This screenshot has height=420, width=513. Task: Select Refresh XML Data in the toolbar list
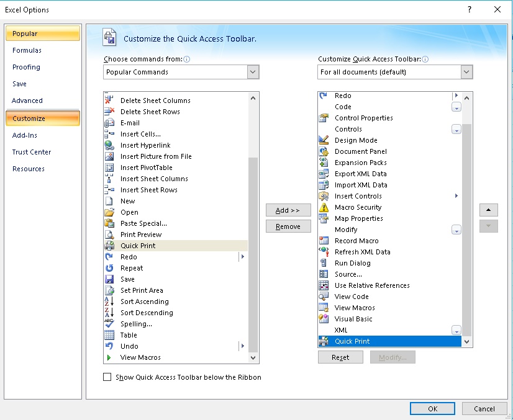coord(389,252)
